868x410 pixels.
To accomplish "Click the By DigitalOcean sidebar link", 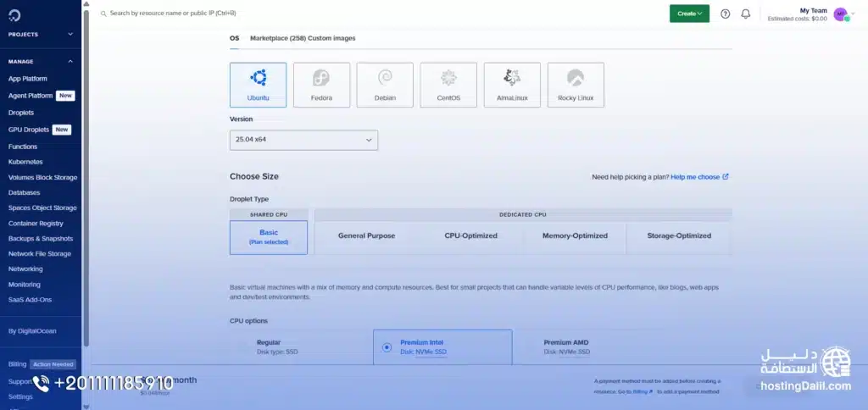I will [32, 331].
